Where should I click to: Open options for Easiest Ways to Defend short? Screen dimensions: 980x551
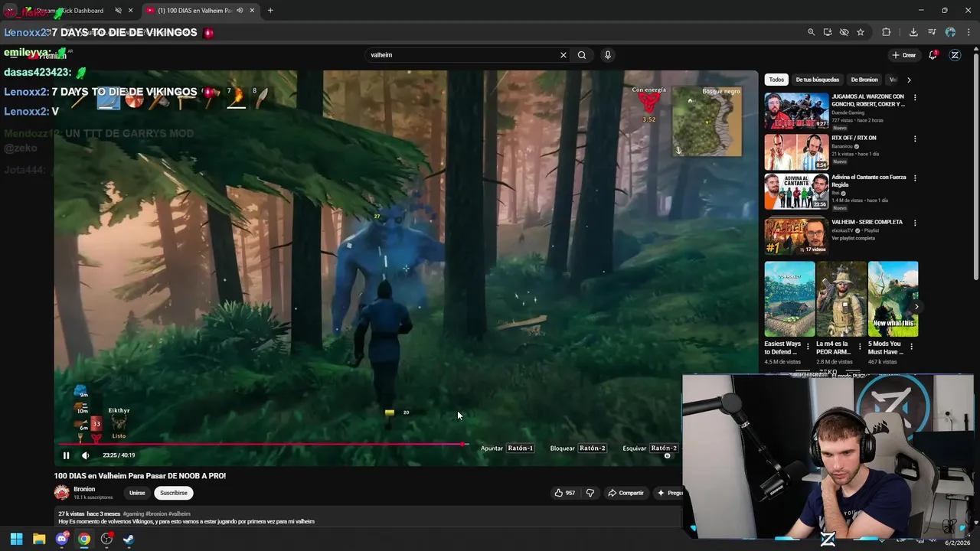click(x=808, y=346)
